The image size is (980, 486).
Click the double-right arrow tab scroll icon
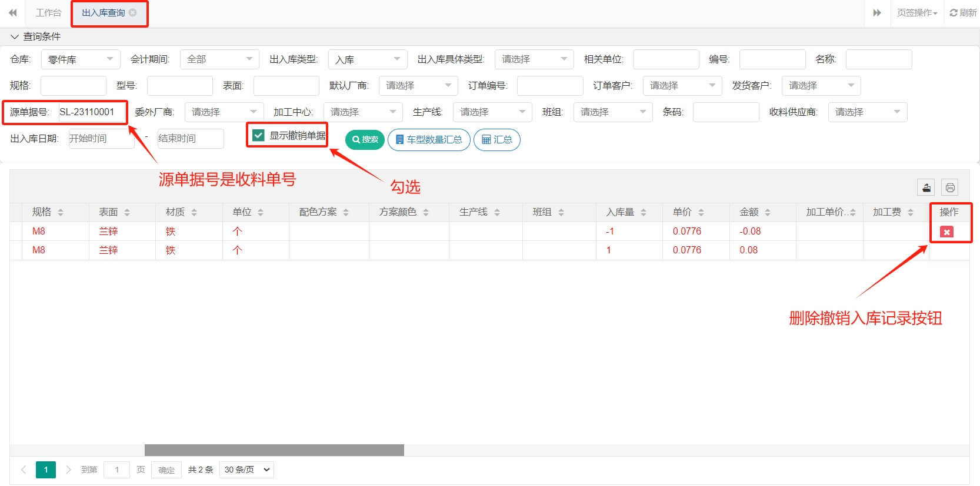click(x=876, y=12)
